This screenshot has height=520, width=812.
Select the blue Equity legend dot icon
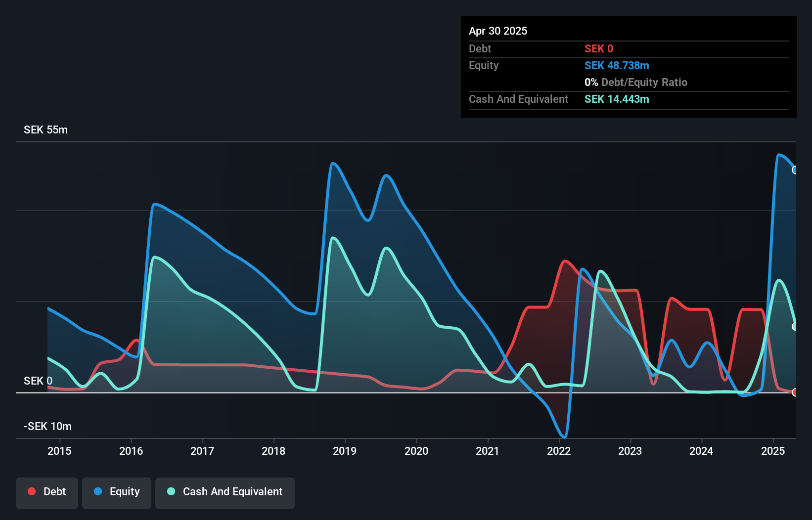click(99, 492)
